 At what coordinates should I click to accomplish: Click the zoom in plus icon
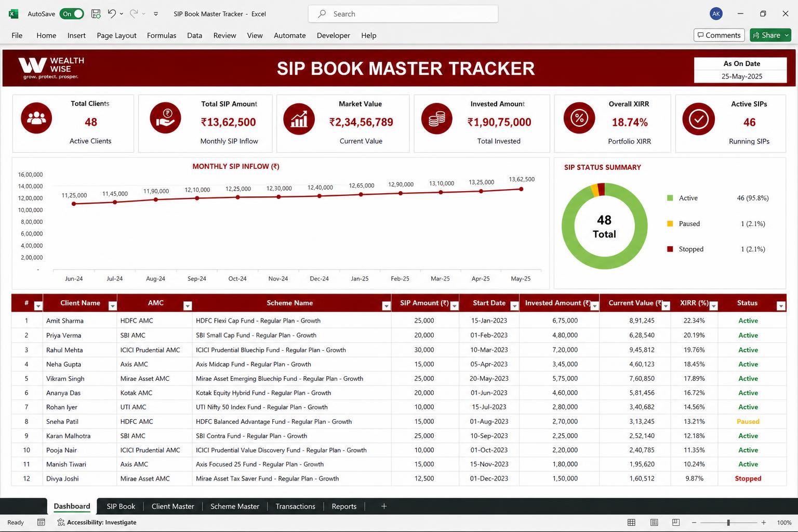coord(763,522)
